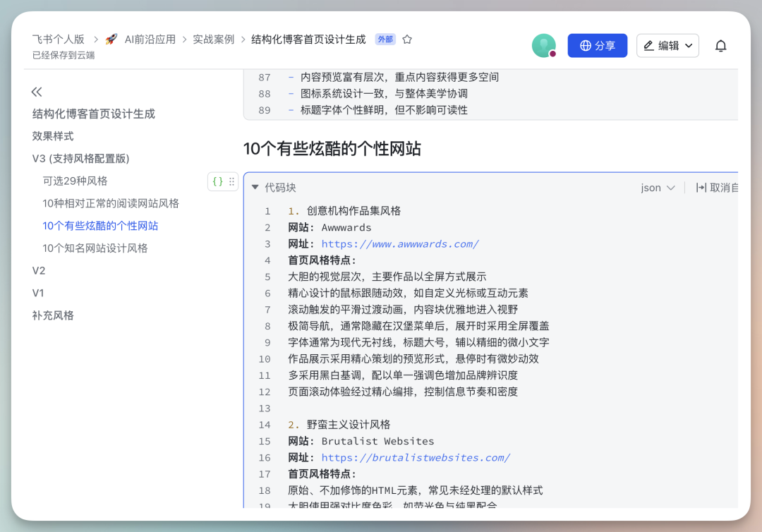This screenshot has height=532, width=762.
Task: Click code line 网站: Brutalist Websites
Action: coord(361,441)
